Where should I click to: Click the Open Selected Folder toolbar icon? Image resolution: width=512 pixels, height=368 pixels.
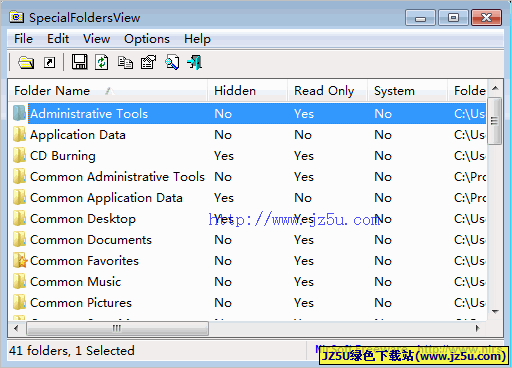[26, 63]
